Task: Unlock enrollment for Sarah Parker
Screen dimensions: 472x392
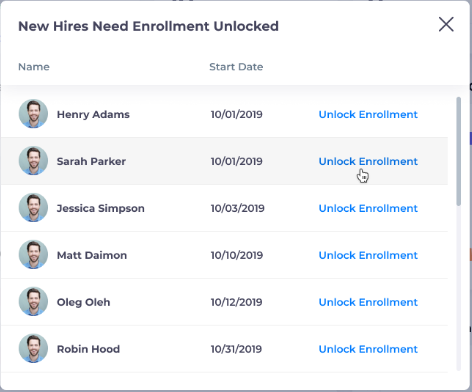Action: point(368,161)
